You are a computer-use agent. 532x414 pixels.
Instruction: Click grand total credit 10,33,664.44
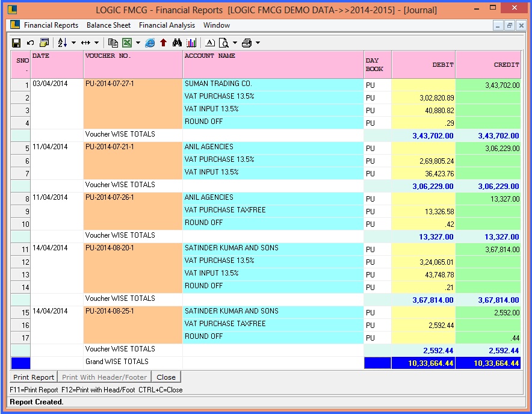click(488, 363)
